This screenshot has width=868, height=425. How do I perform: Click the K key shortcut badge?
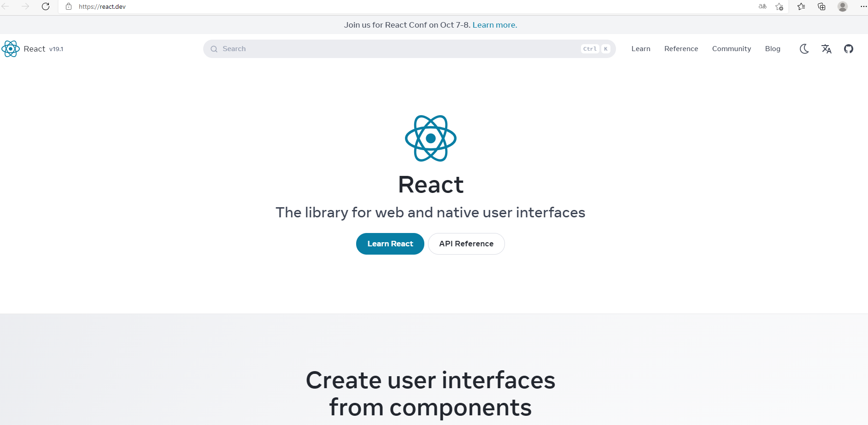[x=606, y=49]
